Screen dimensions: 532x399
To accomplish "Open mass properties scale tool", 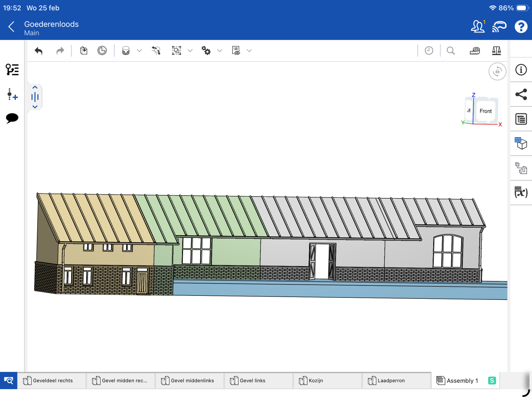I will [x=496, y=51].
